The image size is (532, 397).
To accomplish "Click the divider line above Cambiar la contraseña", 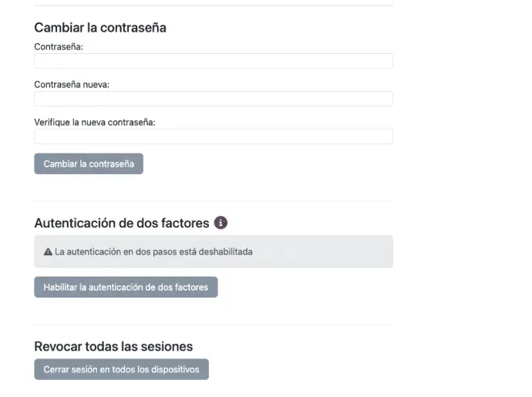I will (x=214, y=5).
